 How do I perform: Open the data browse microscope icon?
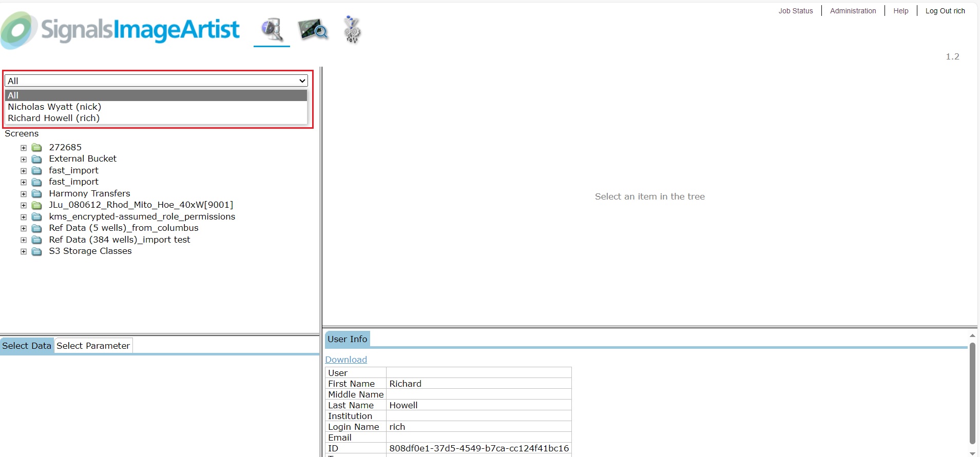pos(272,30)
